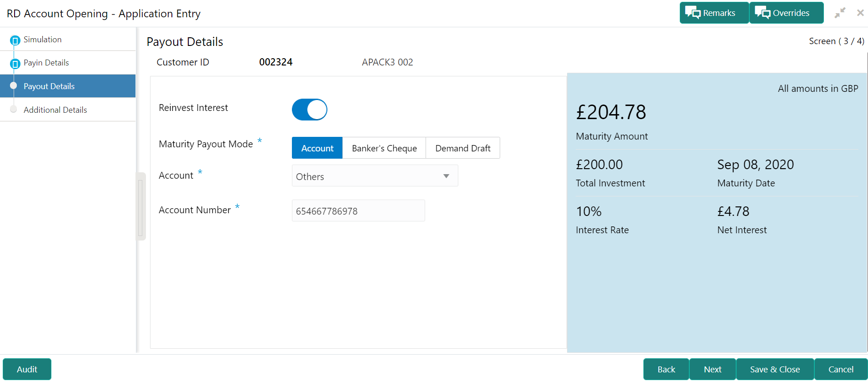868x381 pixels.
Task: Click the Audit button
Action: pyautogui.click(x=27, y=369)
